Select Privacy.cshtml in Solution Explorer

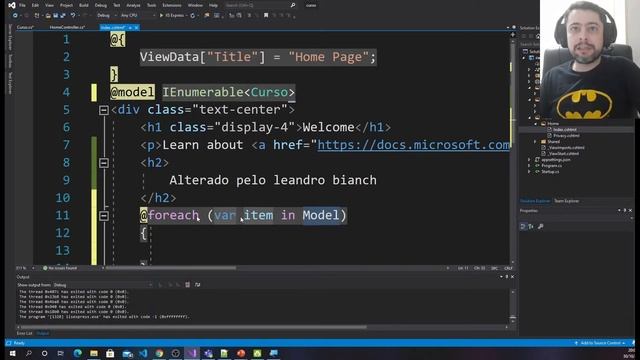pyautogui.click(x=566, y=136)
